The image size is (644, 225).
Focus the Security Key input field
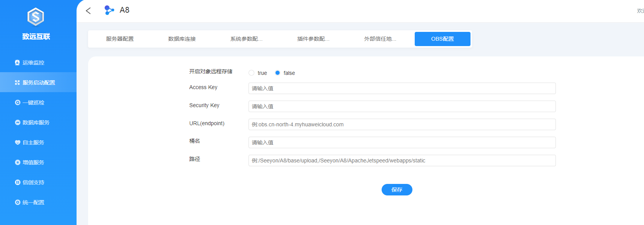coord(402,106)
